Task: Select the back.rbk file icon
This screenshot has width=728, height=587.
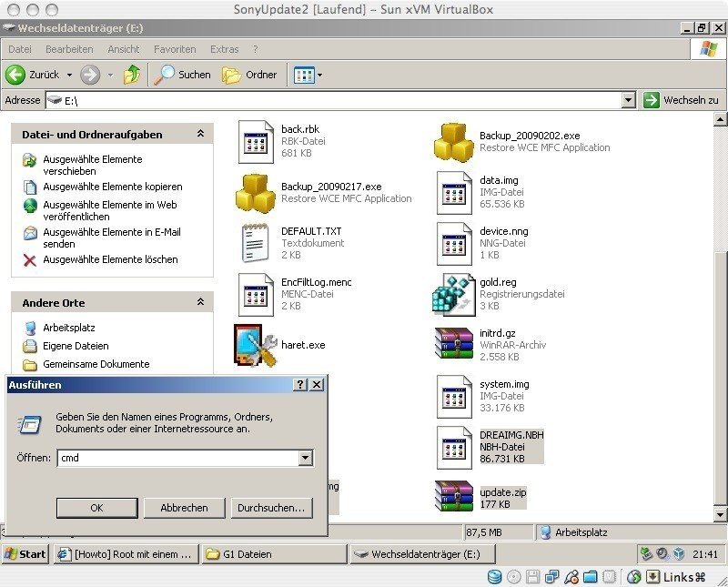Action: point(256,142)
